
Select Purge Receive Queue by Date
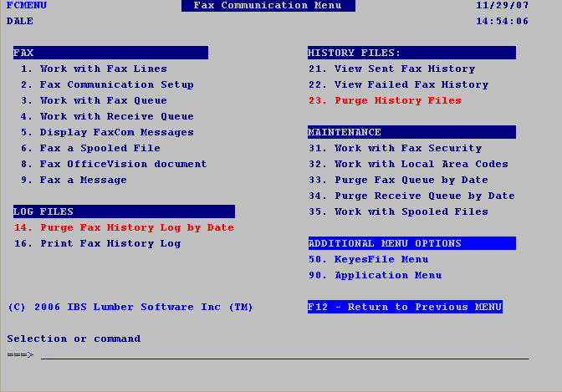pos(411,196)
